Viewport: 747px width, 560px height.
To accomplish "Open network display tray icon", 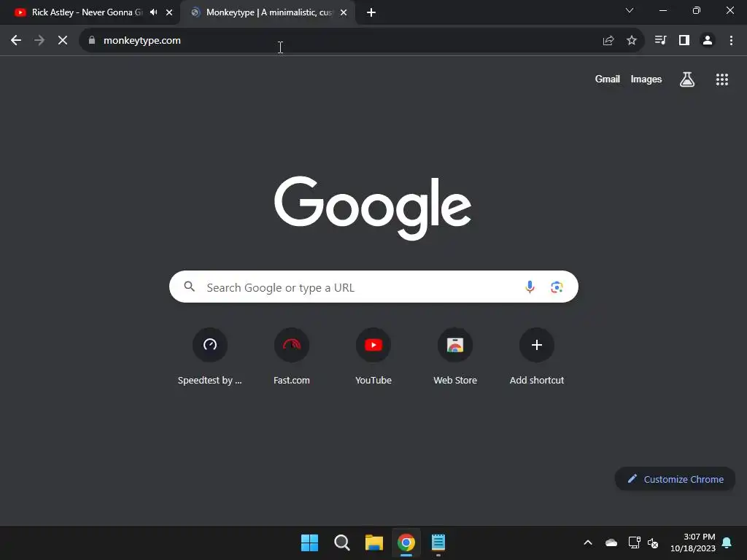I will (634, 542).
